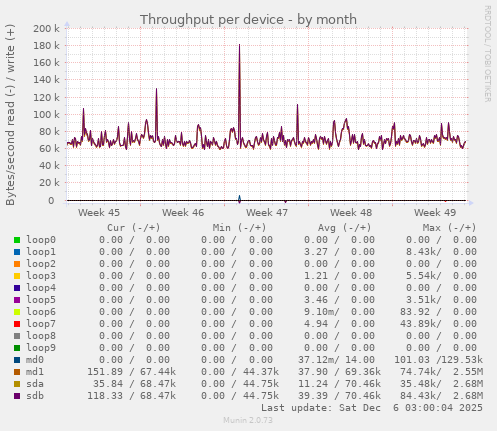Viewport: 497px width, 431px height.
Task: Click the '60 k' y-axis label
Action: [49, 149]
